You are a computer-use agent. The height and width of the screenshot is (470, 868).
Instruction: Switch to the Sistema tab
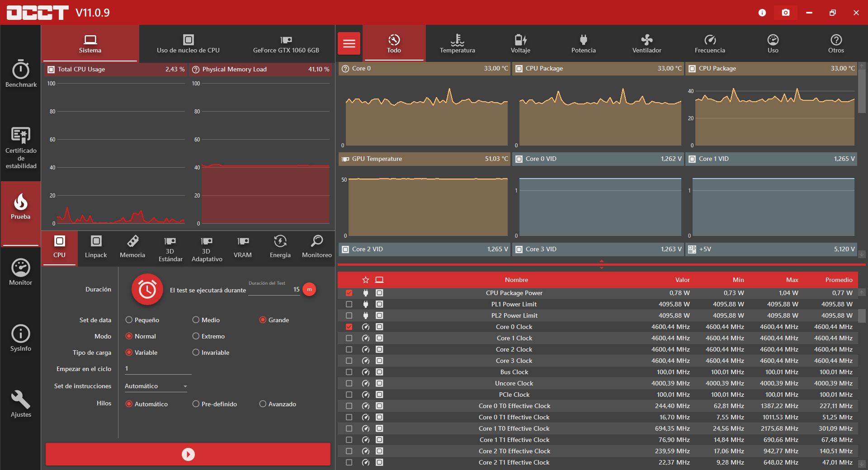click(x=90, y=43)
